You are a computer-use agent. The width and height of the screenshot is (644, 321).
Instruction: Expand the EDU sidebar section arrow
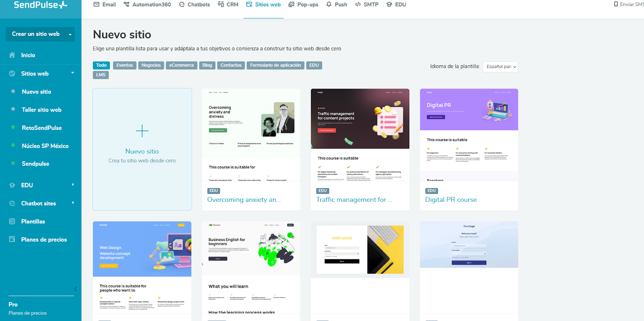click(x=73, y=185)
